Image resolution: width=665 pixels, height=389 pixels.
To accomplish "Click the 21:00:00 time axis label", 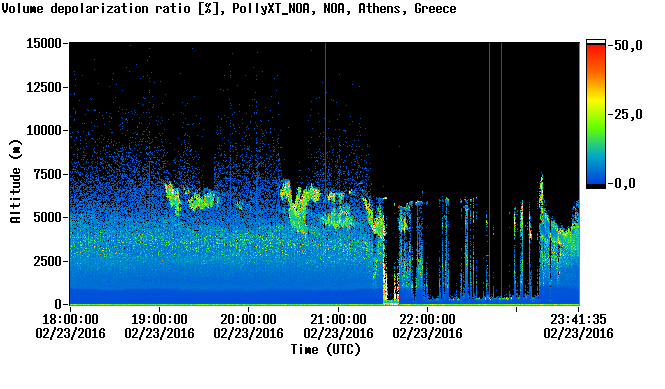I will click(338, 319).
